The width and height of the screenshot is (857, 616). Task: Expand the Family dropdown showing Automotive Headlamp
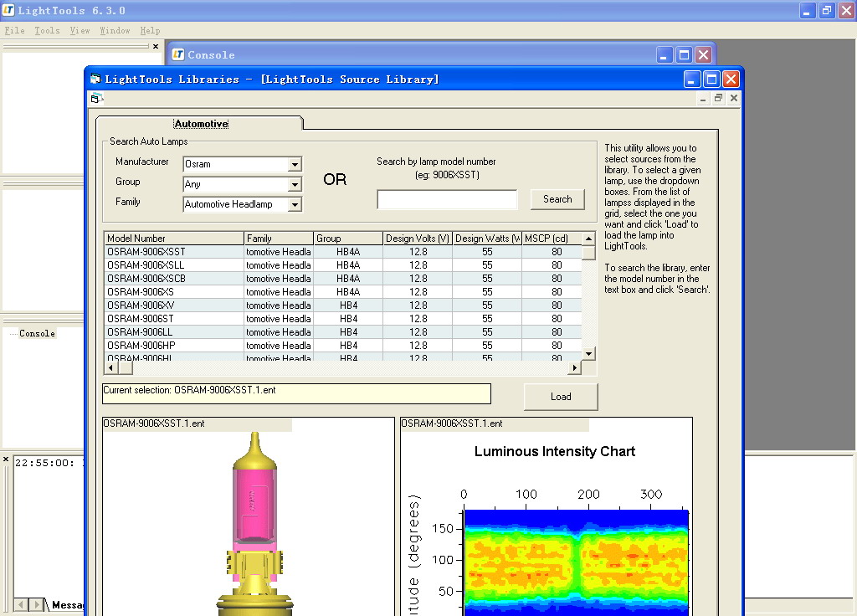(295, 204)
